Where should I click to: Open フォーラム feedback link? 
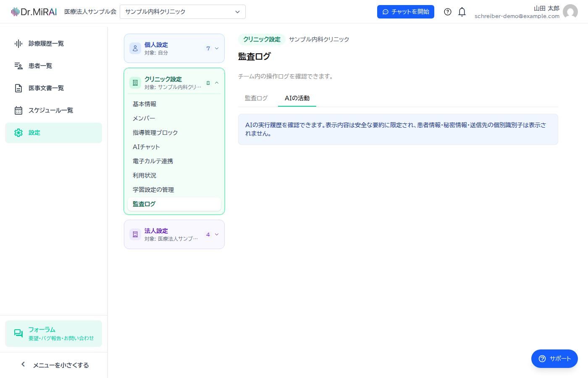point(53,333)
